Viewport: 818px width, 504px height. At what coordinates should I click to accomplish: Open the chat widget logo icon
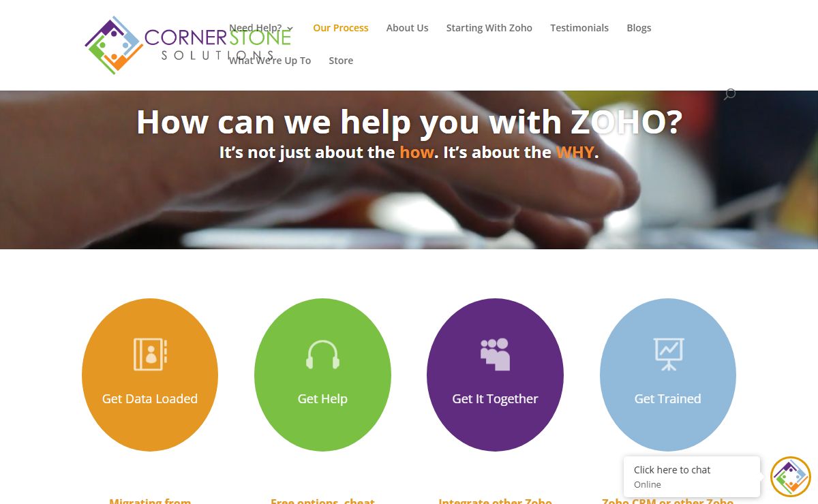point(791,477)
